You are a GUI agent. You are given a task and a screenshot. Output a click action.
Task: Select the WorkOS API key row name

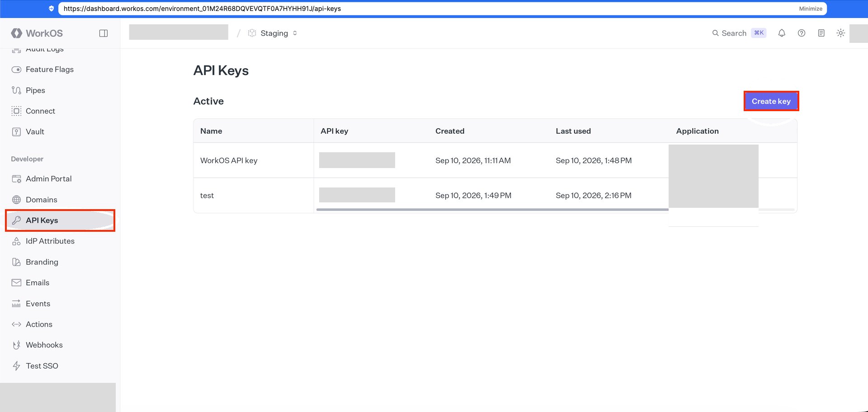click(229, 160)
